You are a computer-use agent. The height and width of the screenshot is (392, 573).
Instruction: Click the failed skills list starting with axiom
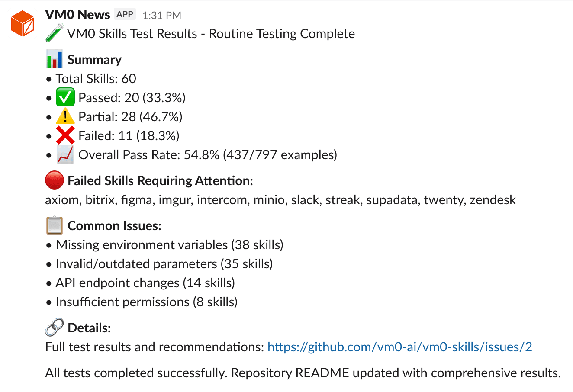click(280, 200)
